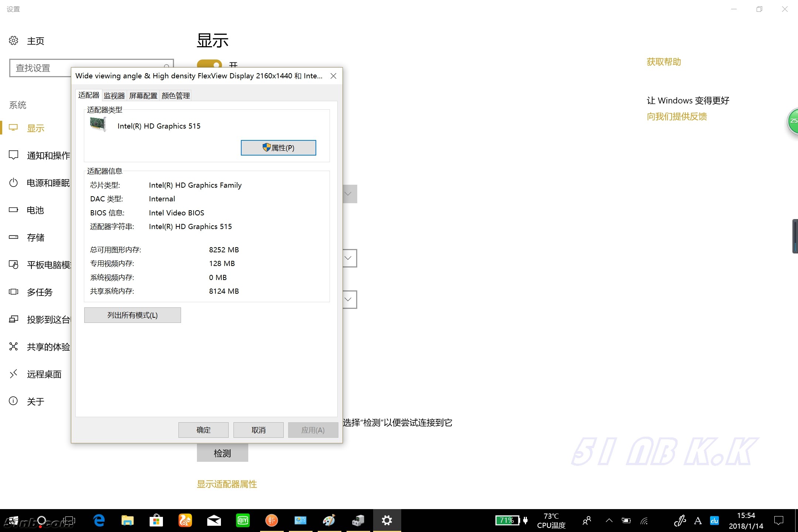Launch Microsoft Store taskbar icon

[x=156, y=521]
